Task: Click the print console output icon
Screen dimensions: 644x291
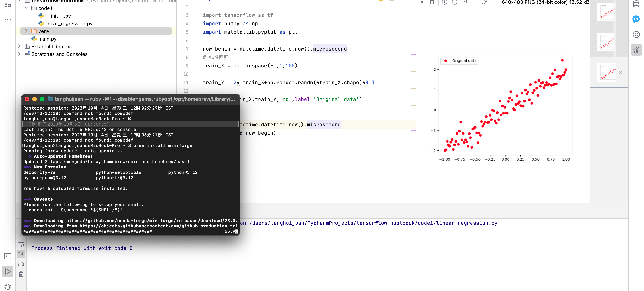Action: click(x=21, y=264)
